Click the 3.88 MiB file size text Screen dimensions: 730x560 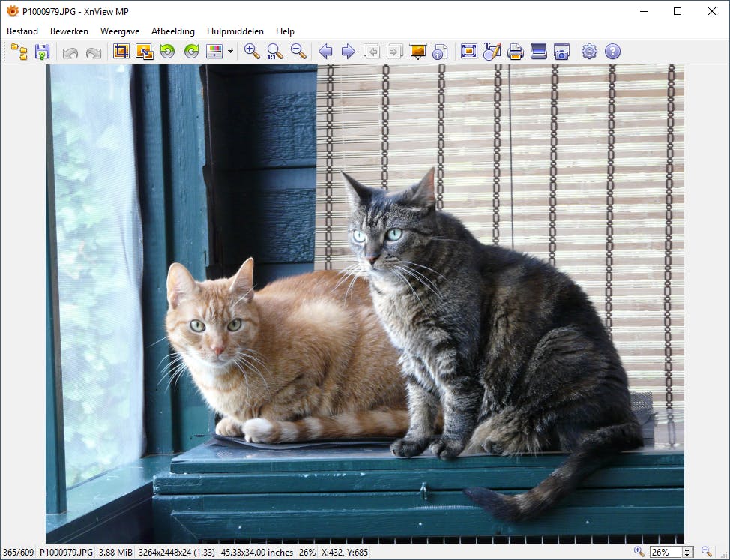coord(115,552)
